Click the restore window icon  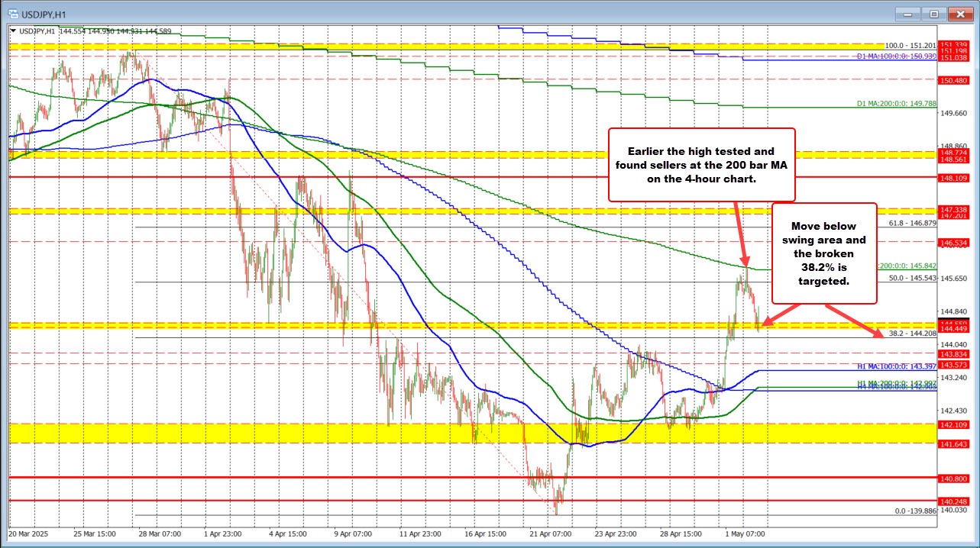933,13
